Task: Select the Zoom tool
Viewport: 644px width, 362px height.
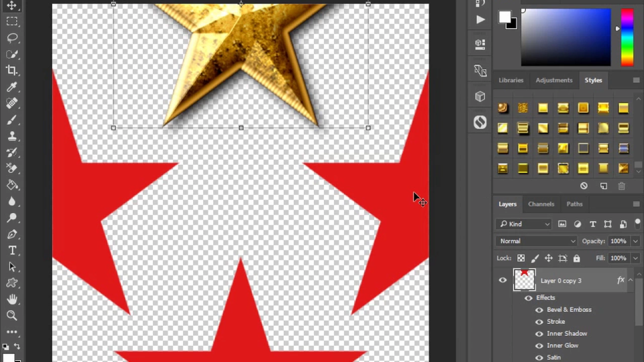Action: coord(12,316)
